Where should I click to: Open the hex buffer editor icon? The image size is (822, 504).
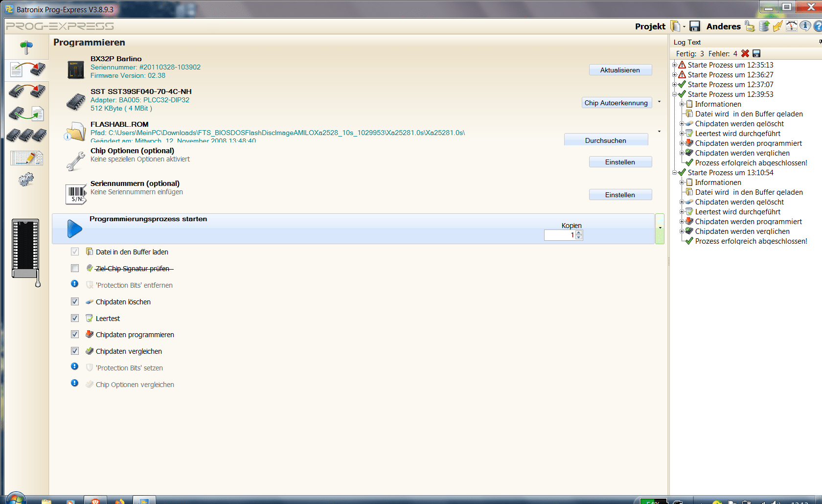point(27,158)
